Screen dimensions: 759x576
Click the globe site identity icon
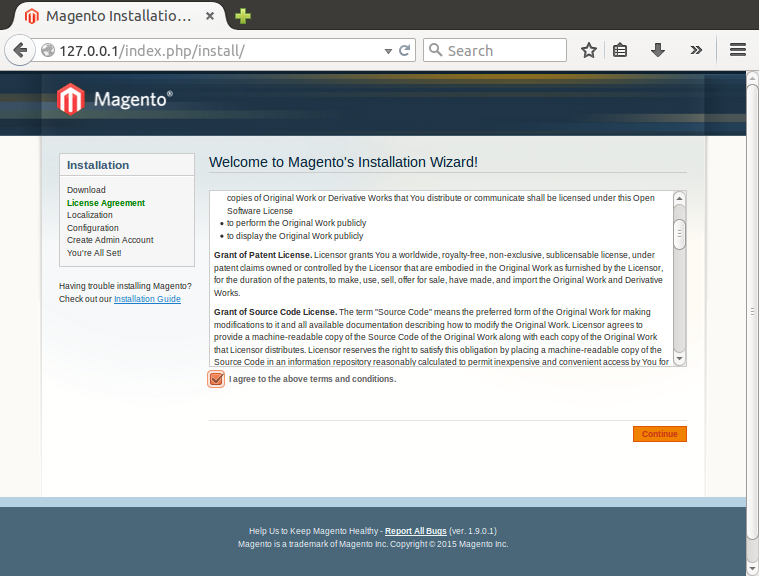48,50
